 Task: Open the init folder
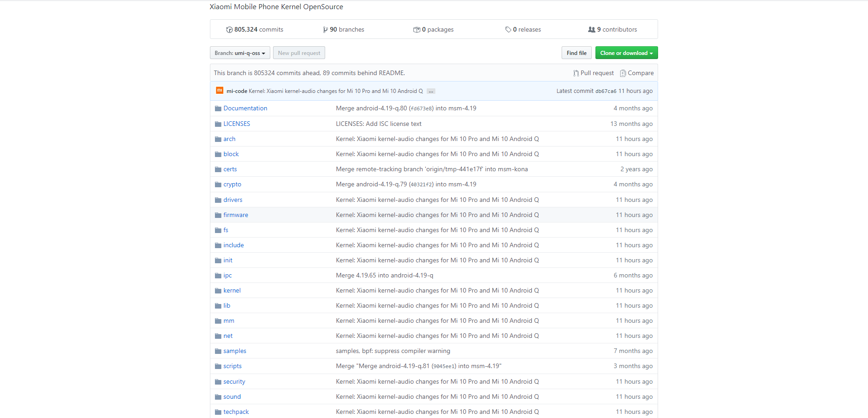pos(228,261)
